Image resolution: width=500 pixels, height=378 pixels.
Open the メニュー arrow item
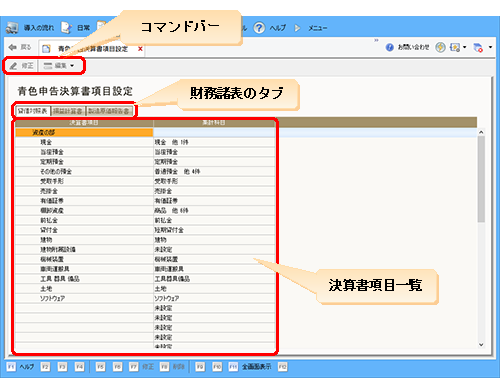pos(297,28)
